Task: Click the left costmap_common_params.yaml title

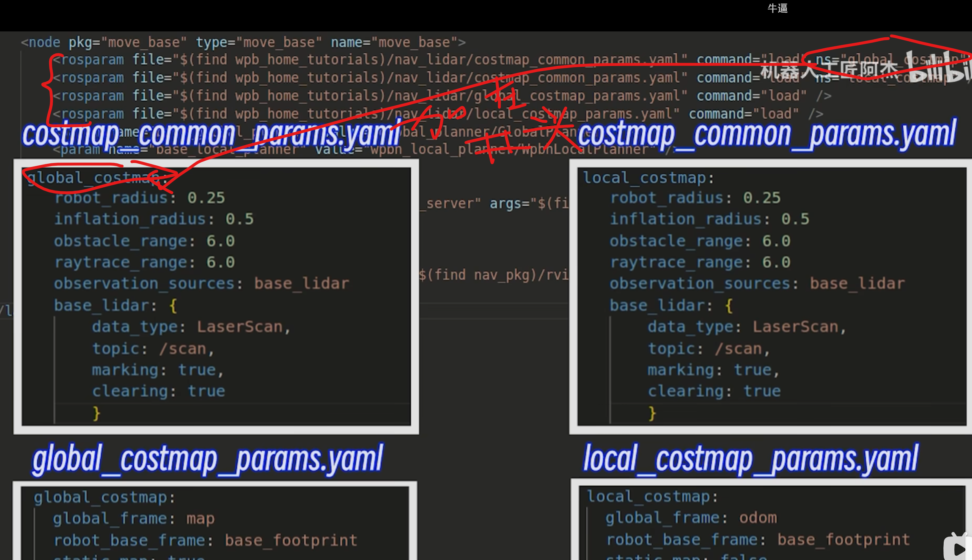Action: click(x=211, y=135)
